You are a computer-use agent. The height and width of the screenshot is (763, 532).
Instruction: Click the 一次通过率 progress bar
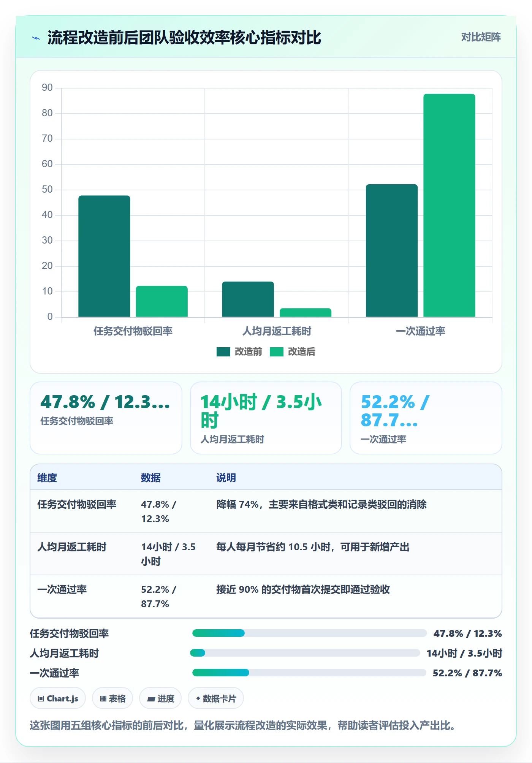[x=309, y=673]
